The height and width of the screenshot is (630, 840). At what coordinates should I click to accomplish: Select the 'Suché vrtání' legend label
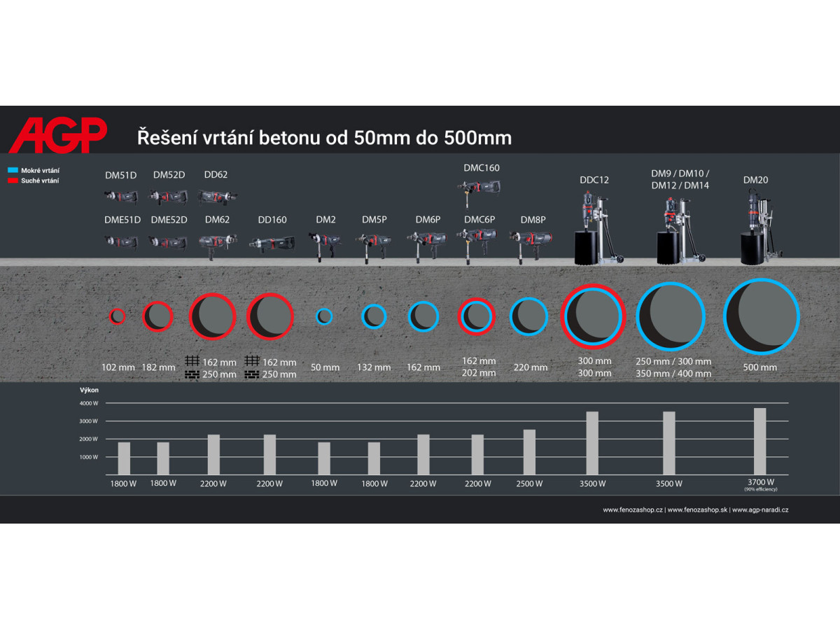click(40, 181)
